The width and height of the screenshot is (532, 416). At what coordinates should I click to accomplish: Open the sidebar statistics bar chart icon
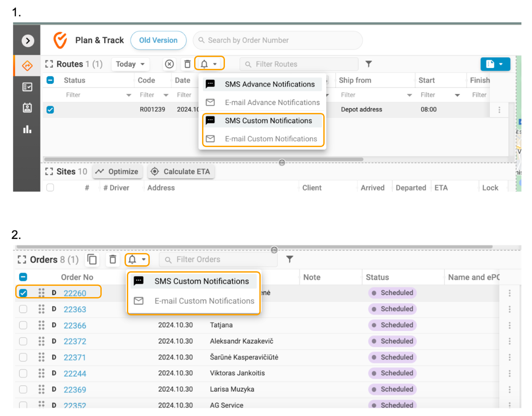(x=27, y=130)
